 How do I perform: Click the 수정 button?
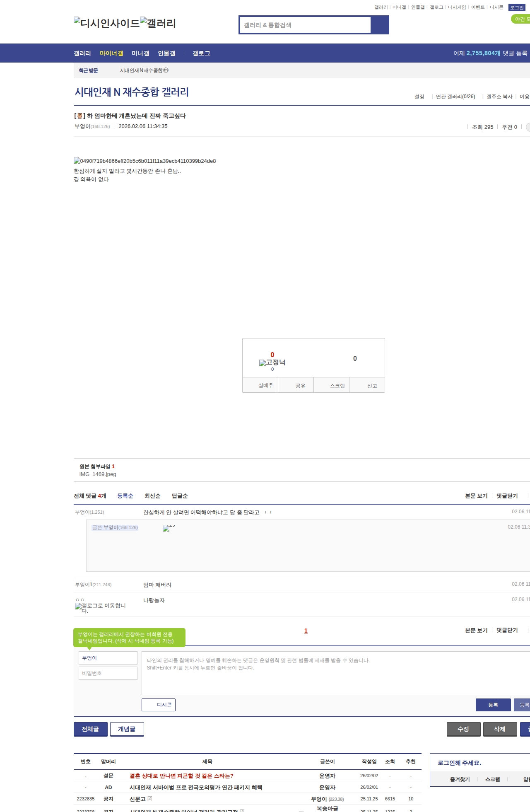point(464,729)
